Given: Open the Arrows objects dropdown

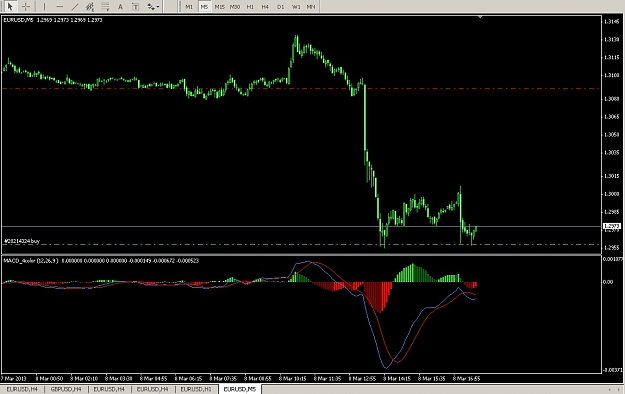Looking at the screenshot, I should coord(153,6).
